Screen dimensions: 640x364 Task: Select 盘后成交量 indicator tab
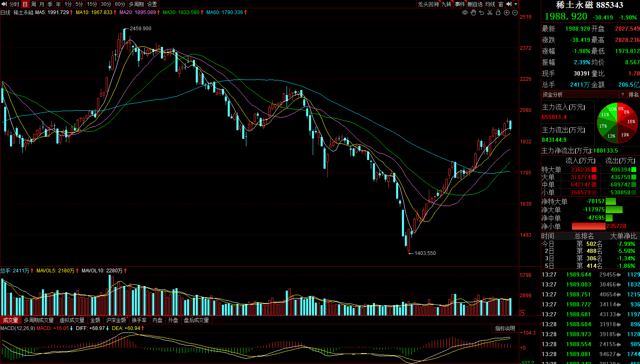point(197,320)
